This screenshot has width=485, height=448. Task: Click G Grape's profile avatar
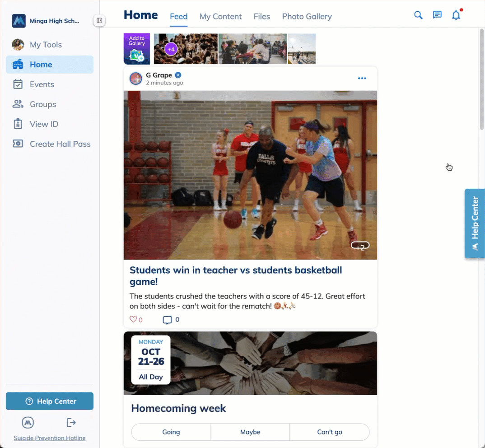tap(136, 79)
